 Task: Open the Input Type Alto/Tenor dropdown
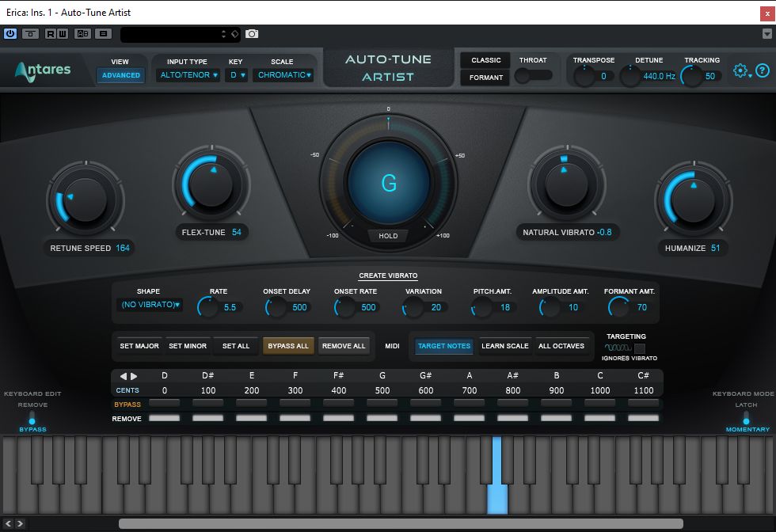[188, 75]
